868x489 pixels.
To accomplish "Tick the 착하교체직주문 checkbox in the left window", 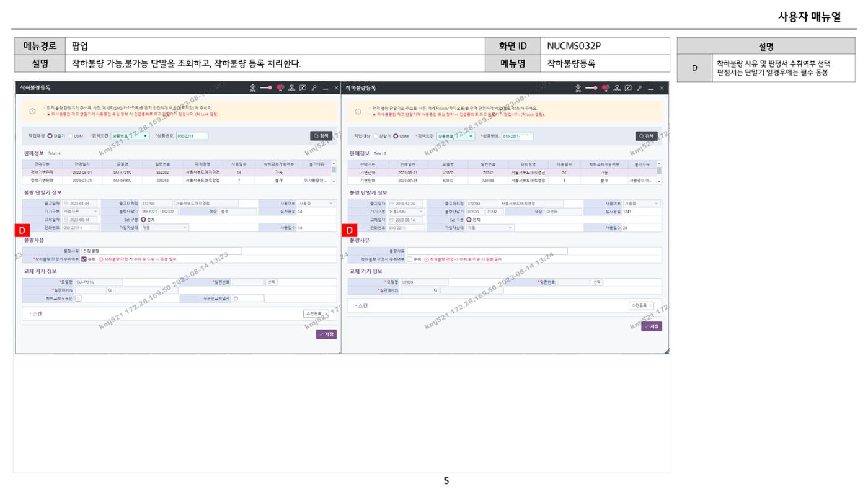I will coord(78,298).
